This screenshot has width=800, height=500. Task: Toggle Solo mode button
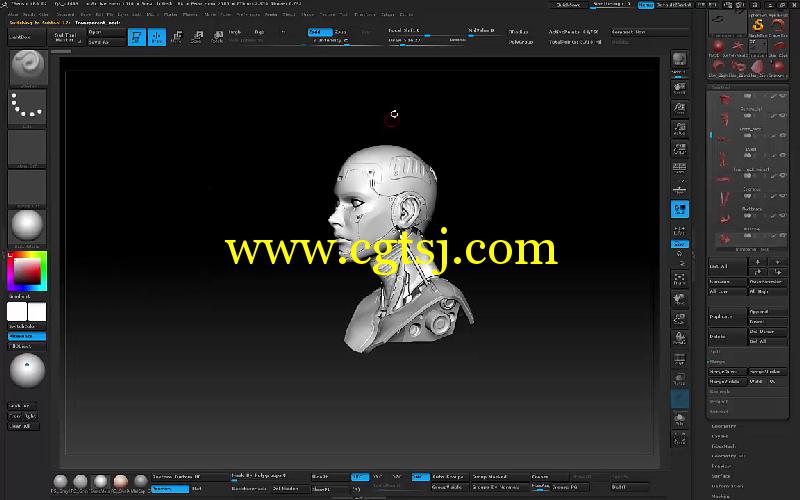tap(679, 418)
